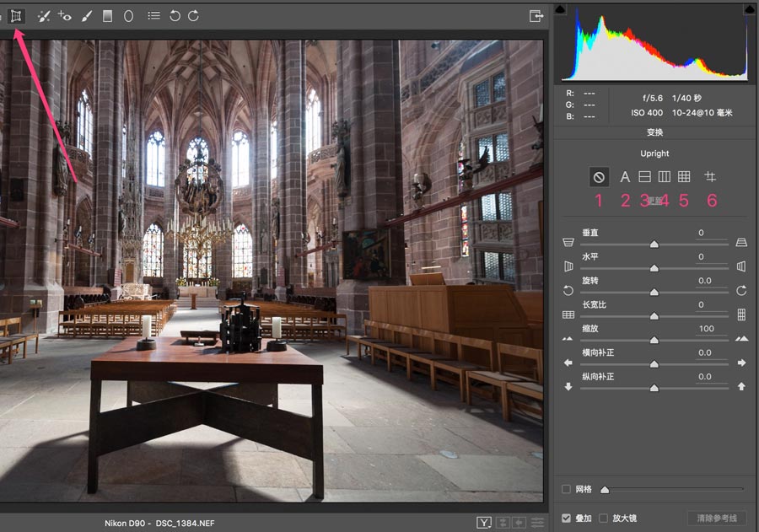Image resolution: width=759 pixels, height=532 pixels.
Task: Toggle before/after view Y button
Action: 483,523
